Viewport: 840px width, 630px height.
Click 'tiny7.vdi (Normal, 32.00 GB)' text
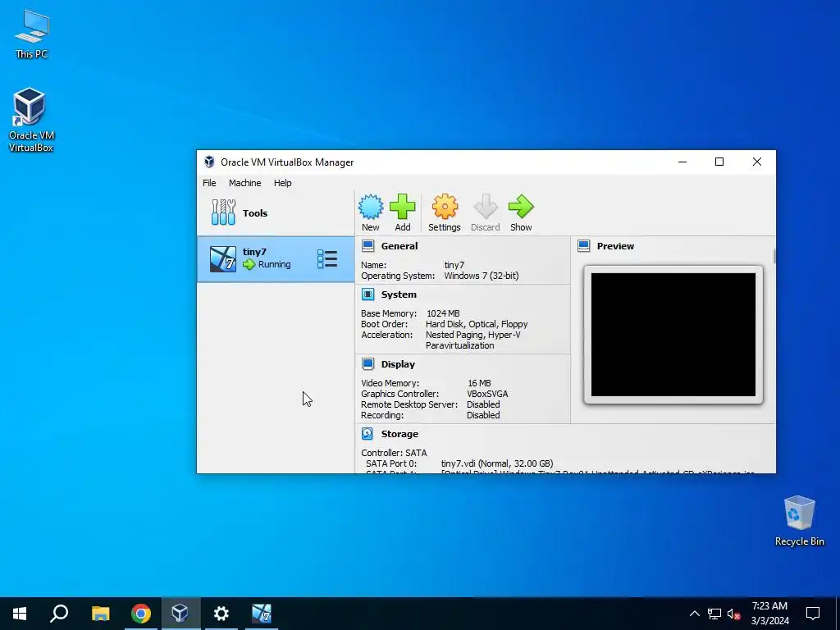click(x=497, y=463)
